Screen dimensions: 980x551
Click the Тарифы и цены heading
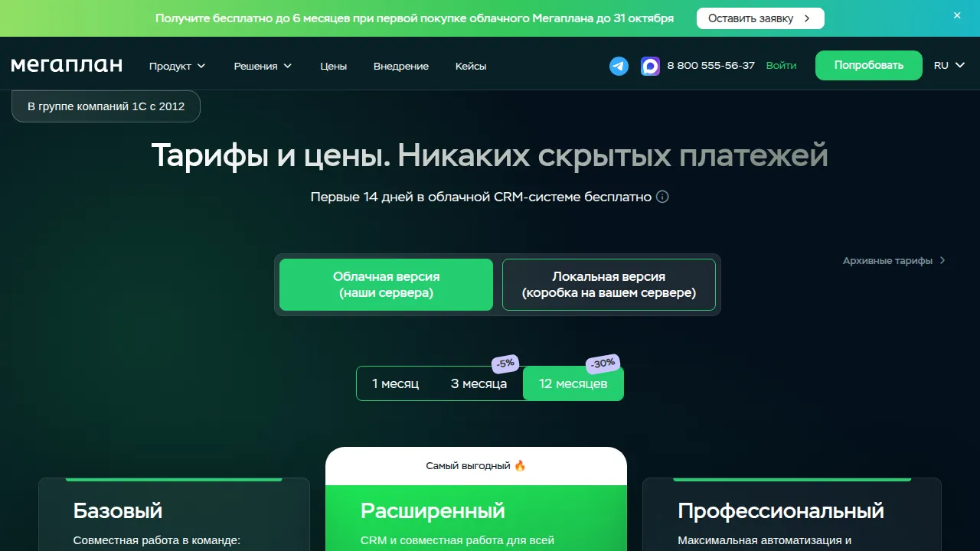click(490, 155)
